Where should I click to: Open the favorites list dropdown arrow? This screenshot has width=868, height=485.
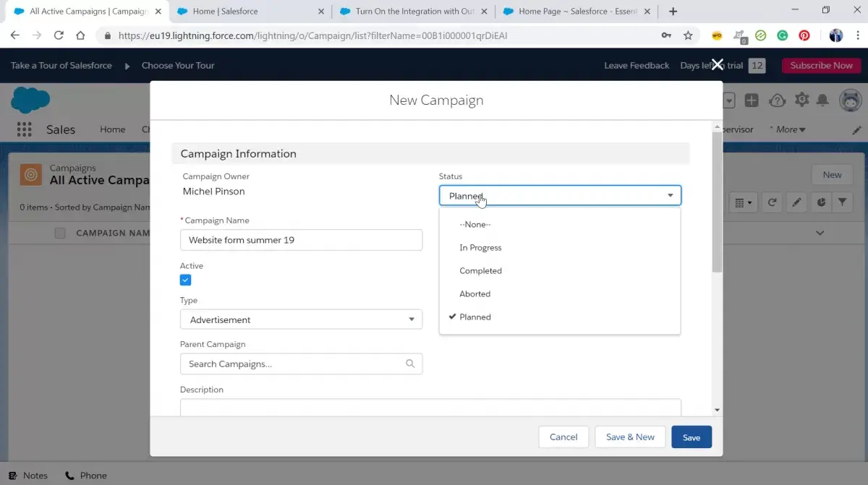pyautogui.click(x=729, y=100)
